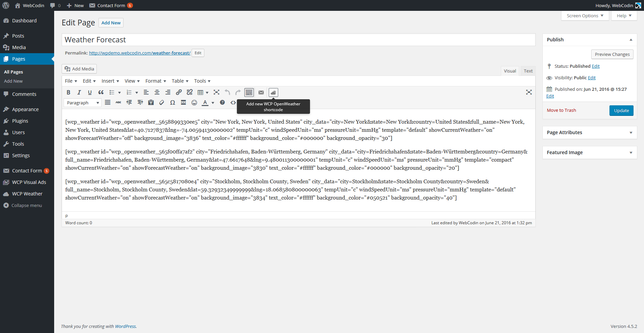Image resolution: width=644 pixels, height=333 pixels.
Task: Create a bulleted list
Action: click(x=112, y=92)
